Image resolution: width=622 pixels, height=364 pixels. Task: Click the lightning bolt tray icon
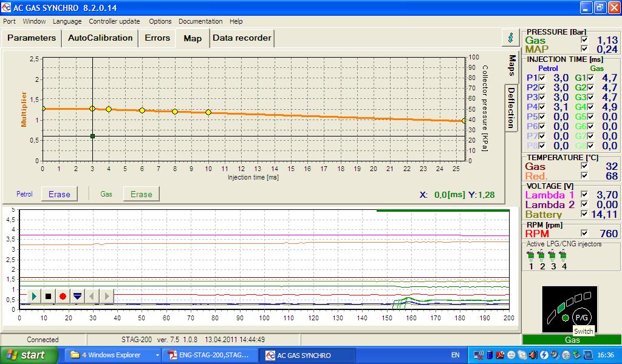tap(544, 355)
